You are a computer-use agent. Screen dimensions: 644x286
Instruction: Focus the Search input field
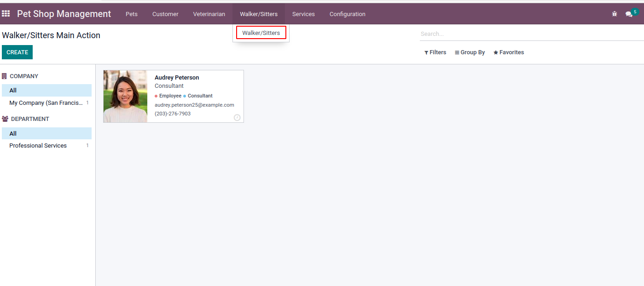click(x=532, y=34)
